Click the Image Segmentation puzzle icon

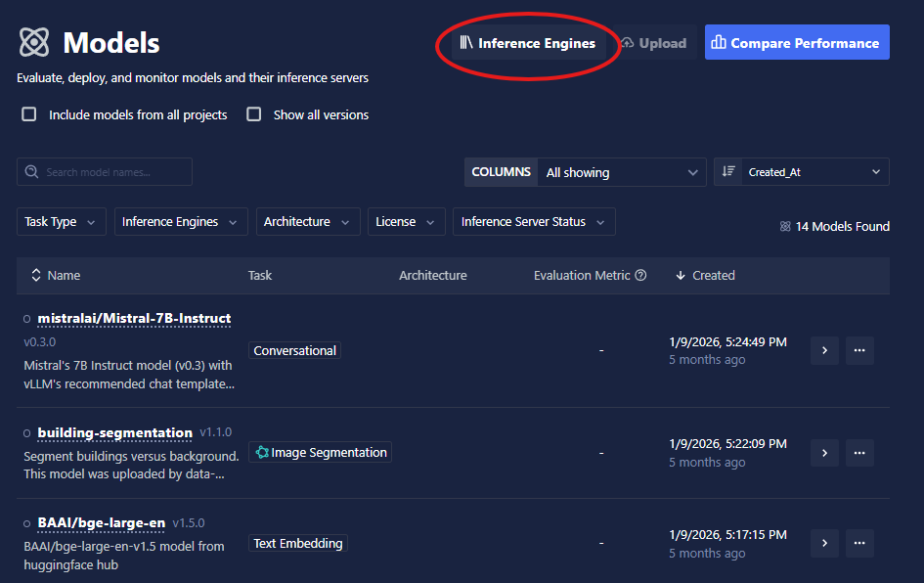262,452
